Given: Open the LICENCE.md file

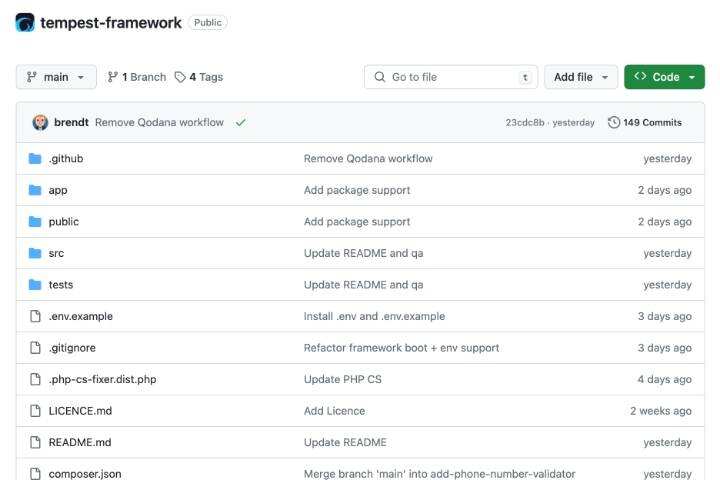Looking at the screenshot, I should pyautogui.click(x=80, y=410).
